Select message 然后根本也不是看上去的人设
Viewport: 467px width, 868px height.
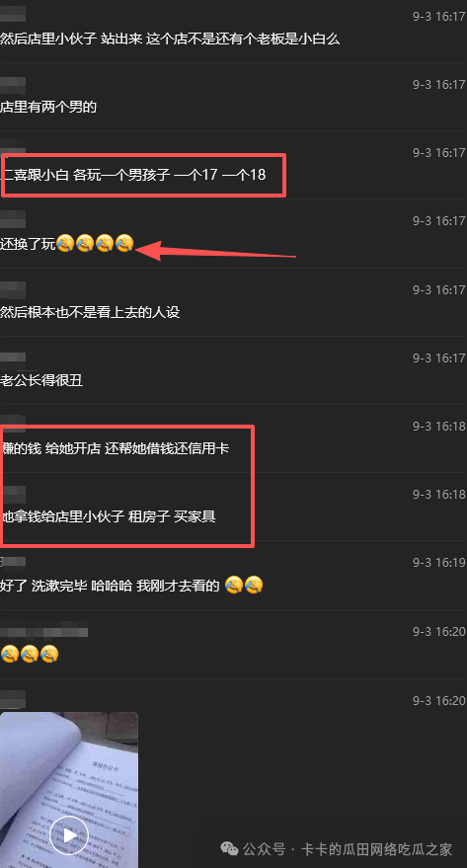tap(90, 312)
